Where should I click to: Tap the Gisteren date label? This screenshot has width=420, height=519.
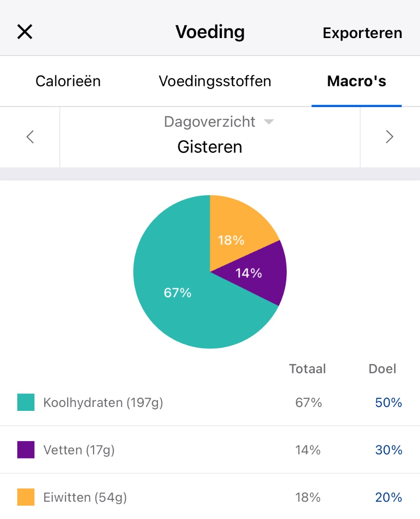(x=210, y=147)
